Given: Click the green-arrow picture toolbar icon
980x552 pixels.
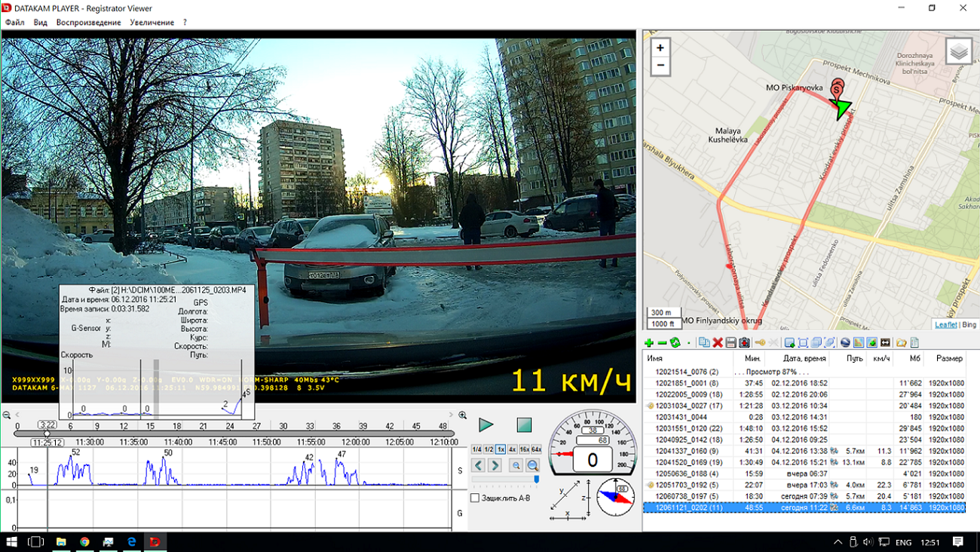Looking at the screenshot, I should 871,342.
